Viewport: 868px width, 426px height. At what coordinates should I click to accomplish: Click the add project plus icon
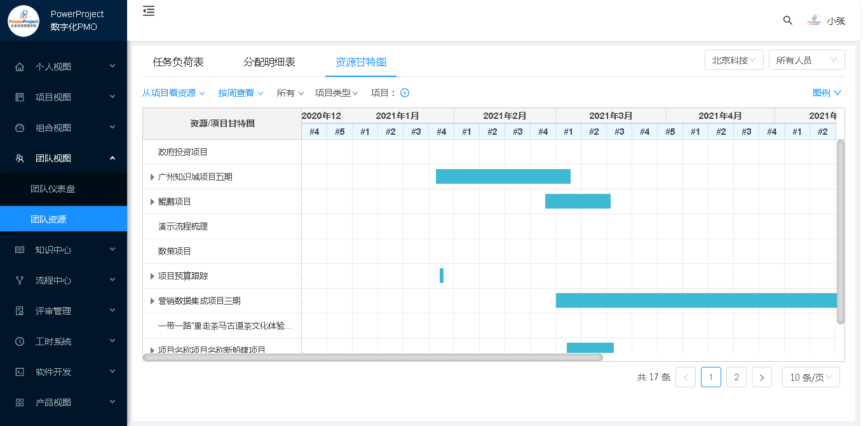[x=405, y=93]
